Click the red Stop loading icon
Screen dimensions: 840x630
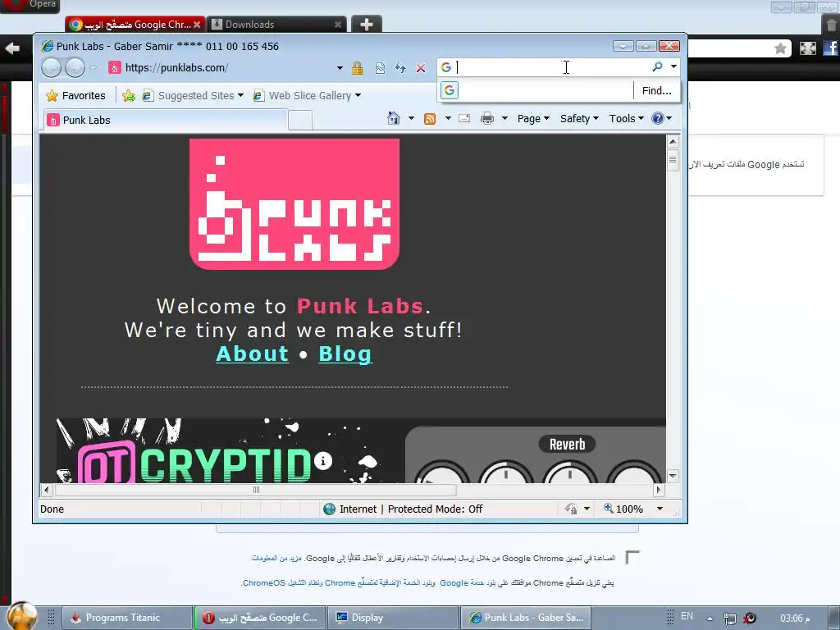421,68
